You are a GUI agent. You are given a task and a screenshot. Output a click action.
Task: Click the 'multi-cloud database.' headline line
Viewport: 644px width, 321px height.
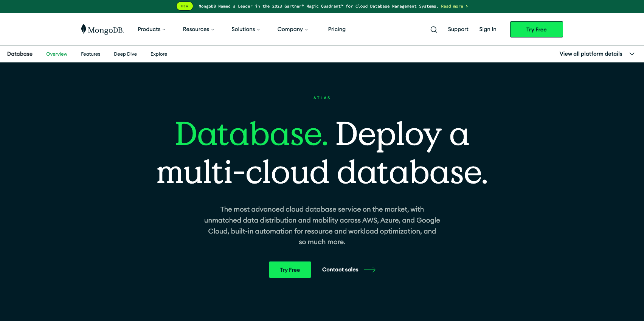[x=322, y=172]
